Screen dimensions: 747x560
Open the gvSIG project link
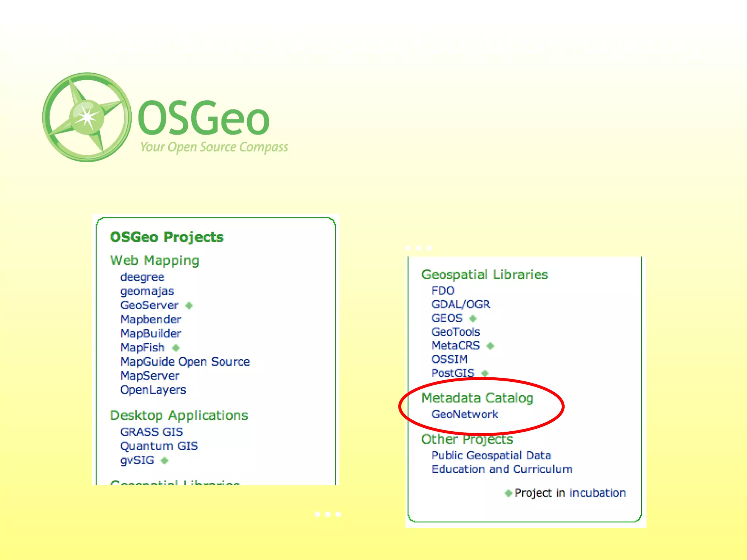[137, 460]
